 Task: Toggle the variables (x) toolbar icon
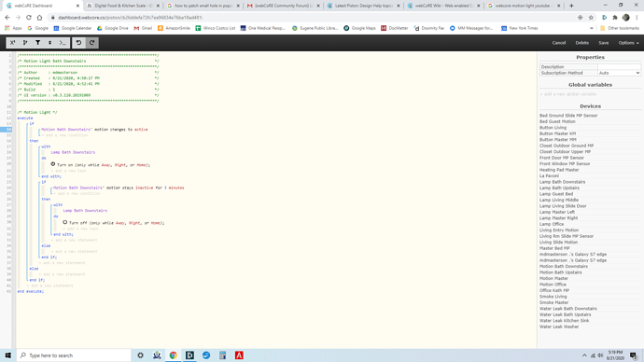[13, 43]
